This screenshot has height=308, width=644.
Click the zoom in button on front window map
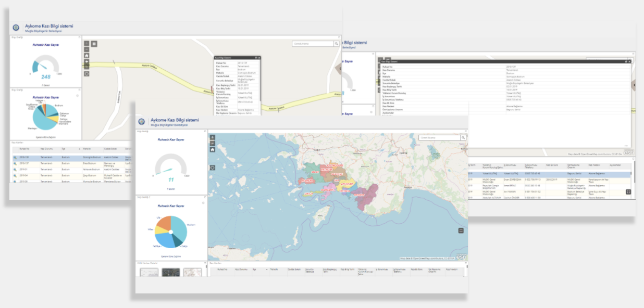(x=213, y=137)
